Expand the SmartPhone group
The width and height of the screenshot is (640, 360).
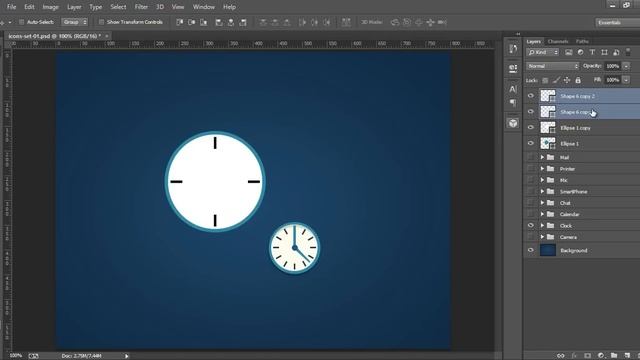click(x=542, y=191)
